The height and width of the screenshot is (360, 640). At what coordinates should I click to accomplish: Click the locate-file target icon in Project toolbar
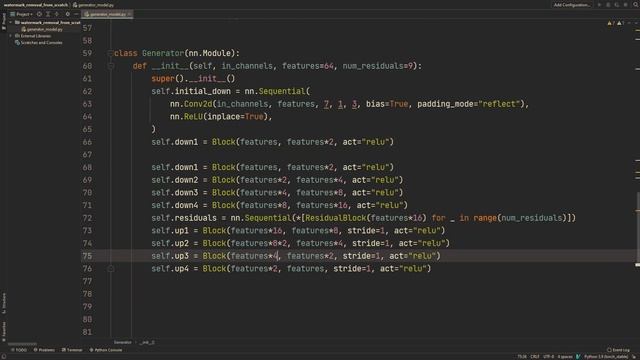[x=39, y=14]
